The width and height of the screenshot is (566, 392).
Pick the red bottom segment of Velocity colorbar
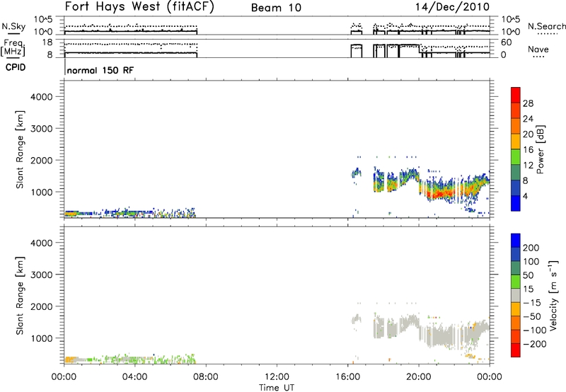(516, 350)
